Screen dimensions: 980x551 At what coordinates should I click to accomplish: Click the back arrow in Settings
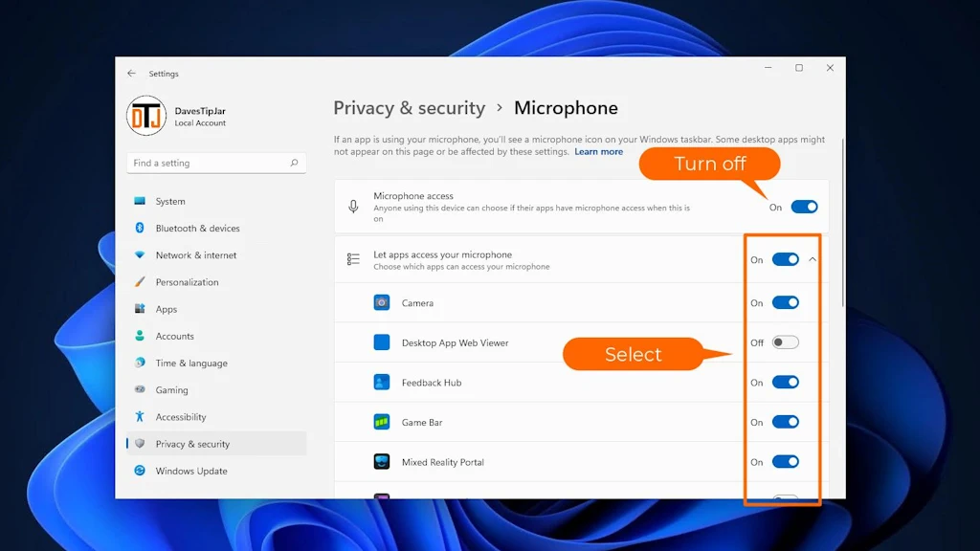pyautogui.click(x=131, y=73)
